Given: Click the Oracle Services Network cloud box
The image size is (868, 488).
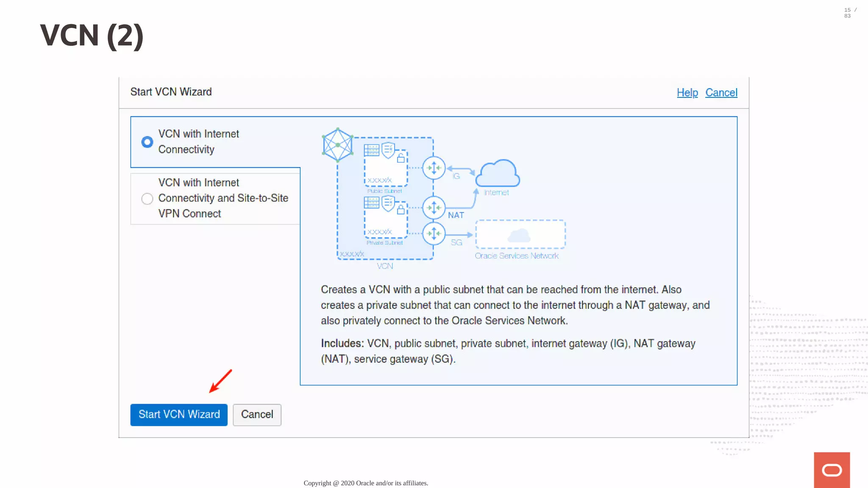Looking at the screenshot, I should [x=520, y=234].
